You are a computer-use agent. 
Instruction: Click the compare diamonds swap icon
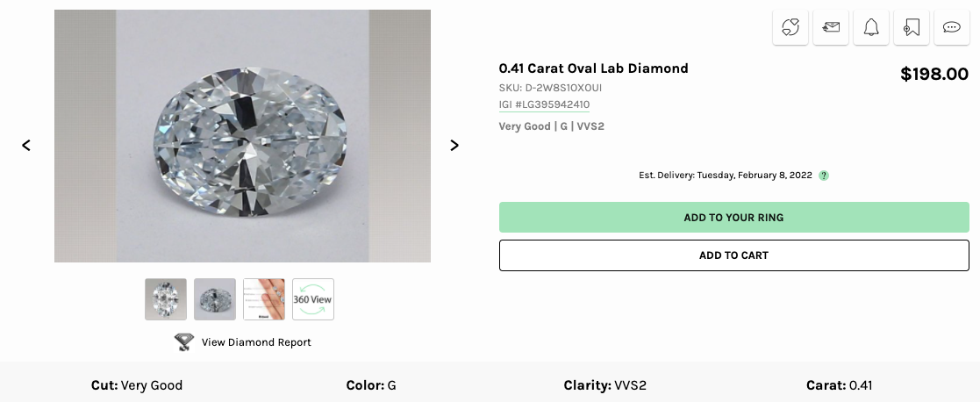coord(790,27)
